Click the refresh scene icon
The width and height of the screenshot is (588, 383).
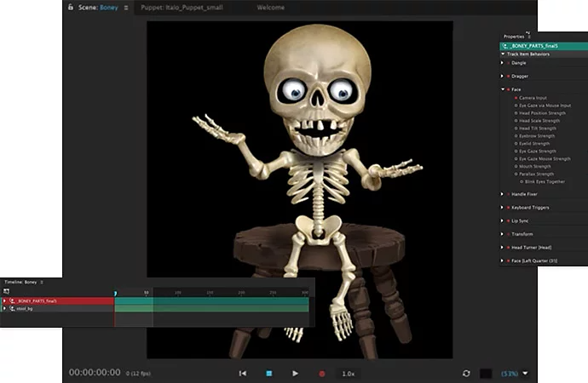[x=466, y=373]
